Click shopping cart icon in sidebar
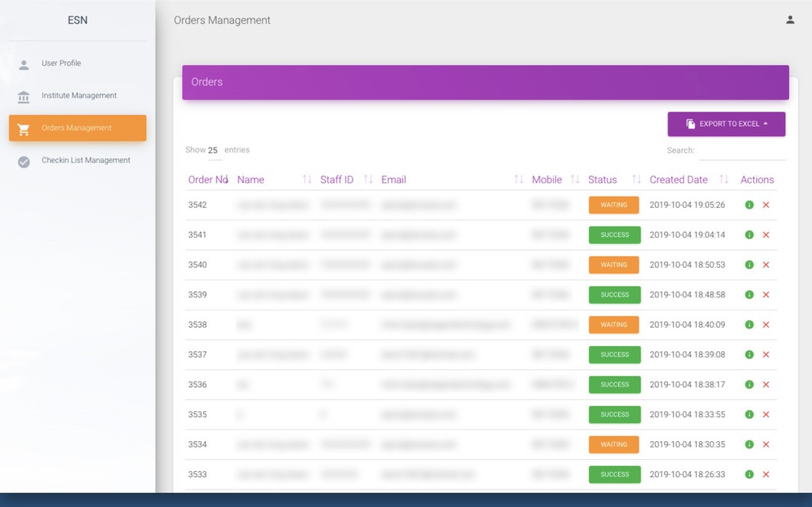This screenshot has height=507, width=812. tap(24, 129)
